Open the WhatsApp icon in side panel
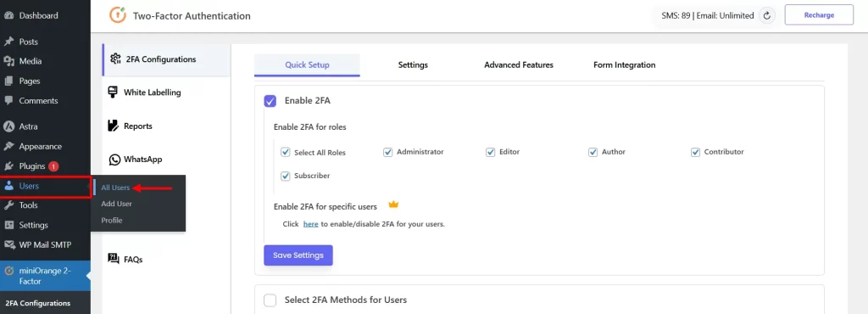868x314 pixels. coord(114,160)
